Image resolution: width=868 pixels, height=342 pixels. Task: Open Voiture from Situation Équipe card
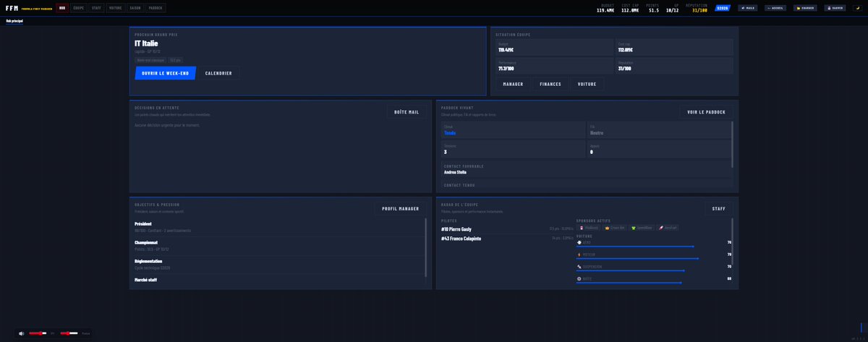point(587,84)
